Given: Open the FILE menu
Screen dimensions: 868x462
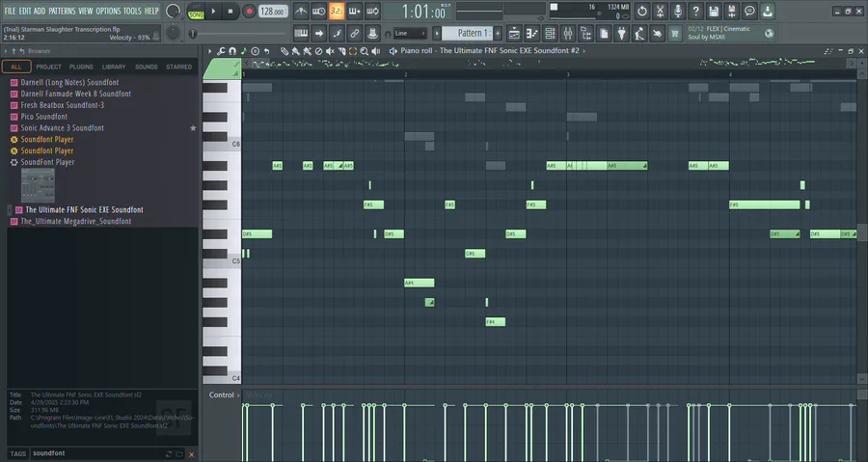Looking at the screenshot, I should click(x=10, y=11).
